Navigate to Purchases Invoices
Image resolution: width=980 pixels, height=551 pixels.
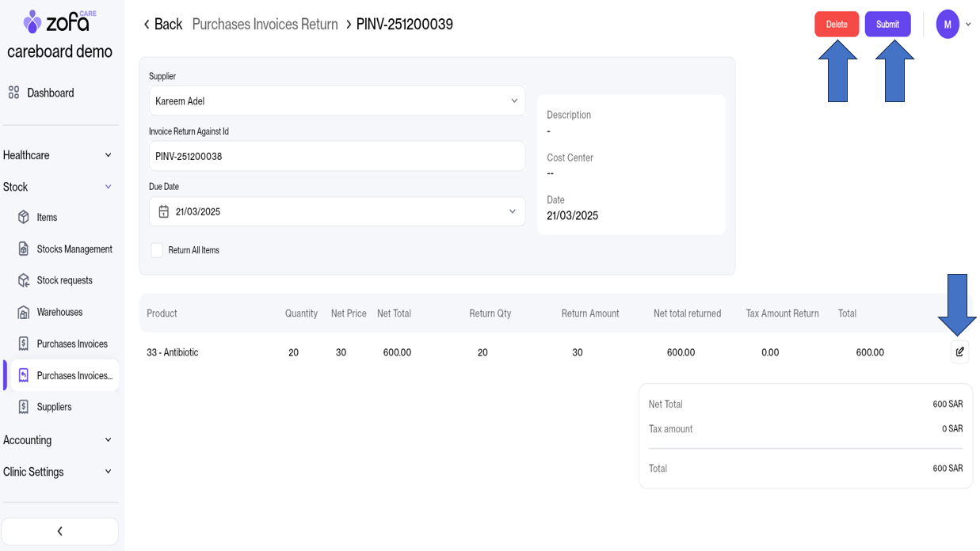[x=71, y=344]
